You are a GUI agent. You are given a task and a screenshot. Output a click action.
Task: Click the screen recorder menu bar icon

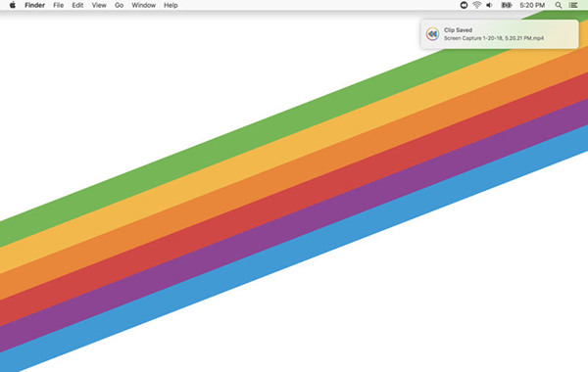464,5
